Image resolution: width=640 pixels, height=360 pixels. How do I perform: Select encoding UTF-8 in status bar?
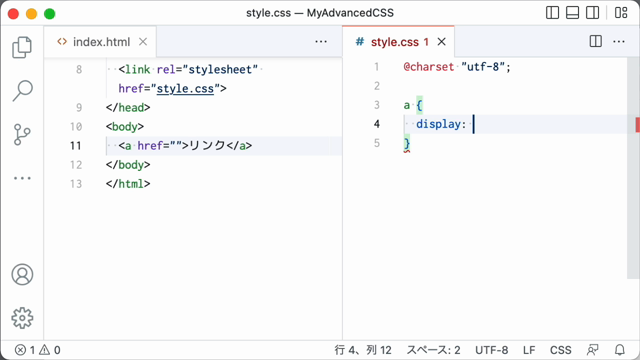coord(491,350)
